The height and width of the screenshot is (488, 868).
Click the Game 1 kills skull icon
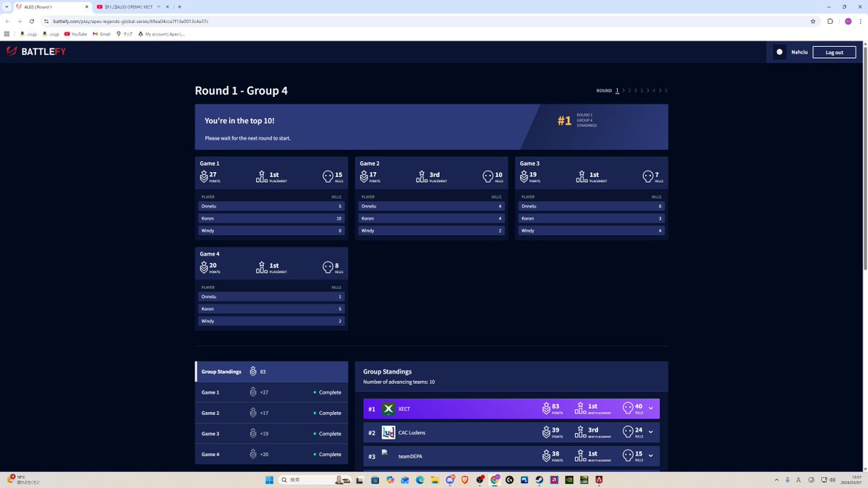(x=328, y=176)
